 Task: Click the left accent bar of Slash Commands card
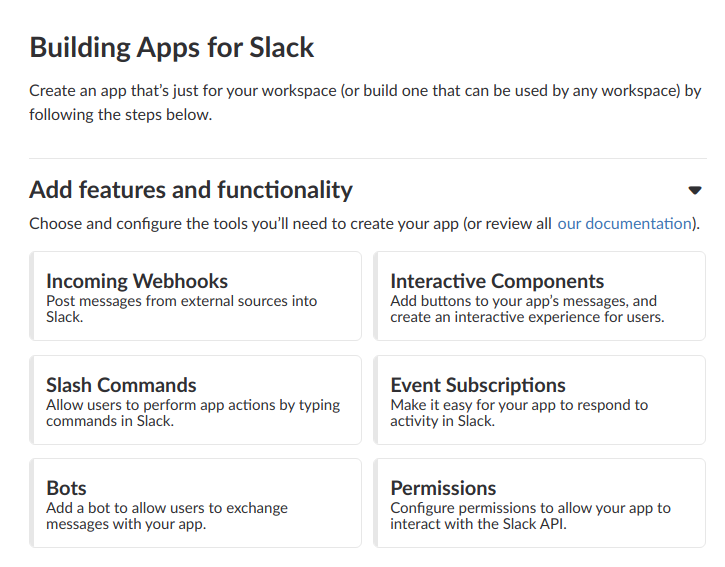[33, 400]
